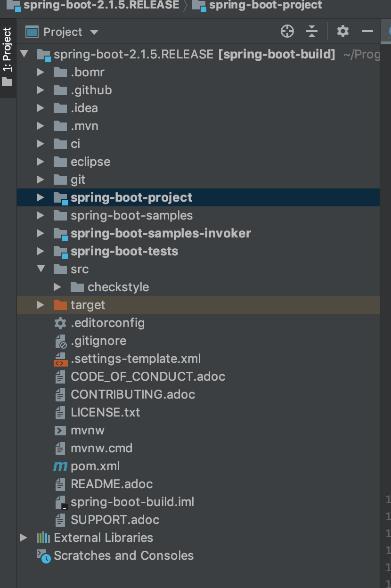Click the Scratches and Consoles icon

click(x=43, y=555)
